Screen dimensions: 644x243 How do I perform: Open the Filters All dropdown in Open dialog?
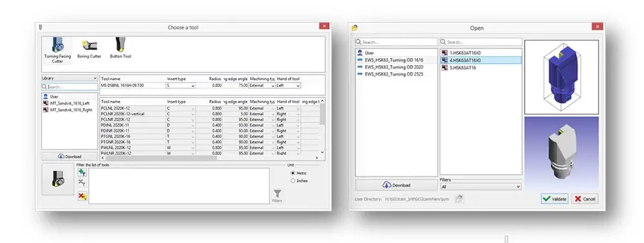click(480, 187)
